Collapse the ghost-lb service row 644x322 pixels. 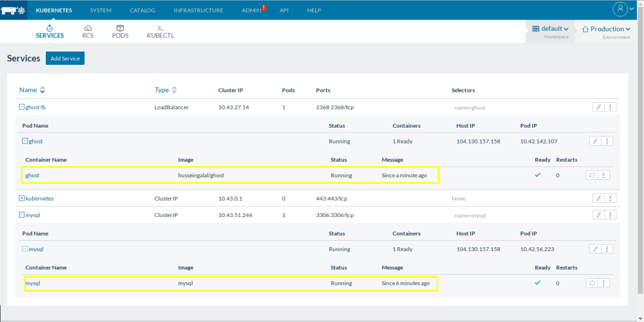coord(21,107)
